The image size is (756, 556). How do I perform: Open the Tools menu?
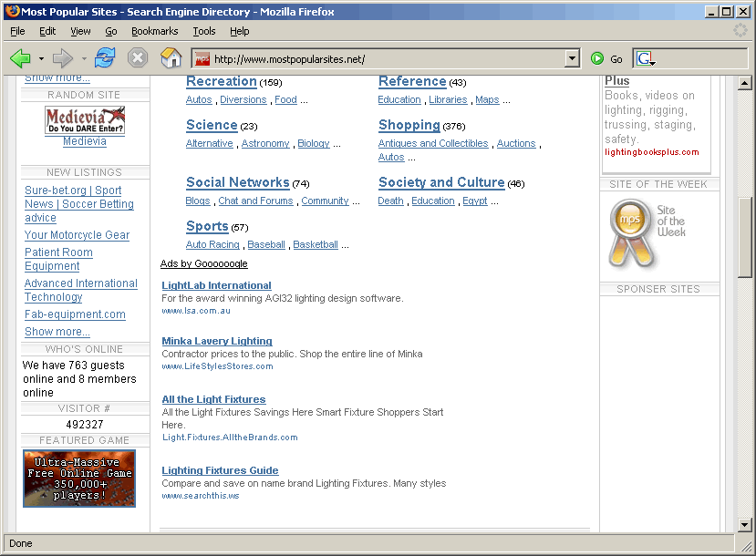204,31
